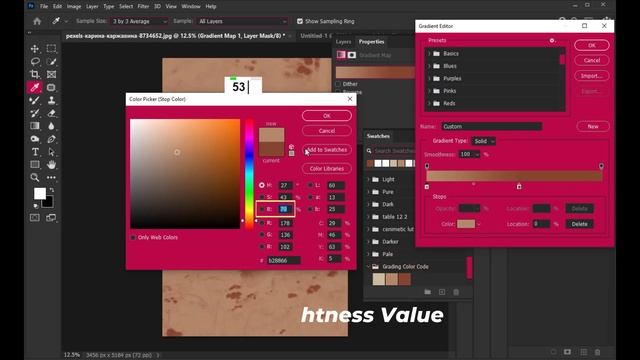Select the Path Selection arrow tool
Viewport: 640px width, 360px height.
[x=51, y=152]
